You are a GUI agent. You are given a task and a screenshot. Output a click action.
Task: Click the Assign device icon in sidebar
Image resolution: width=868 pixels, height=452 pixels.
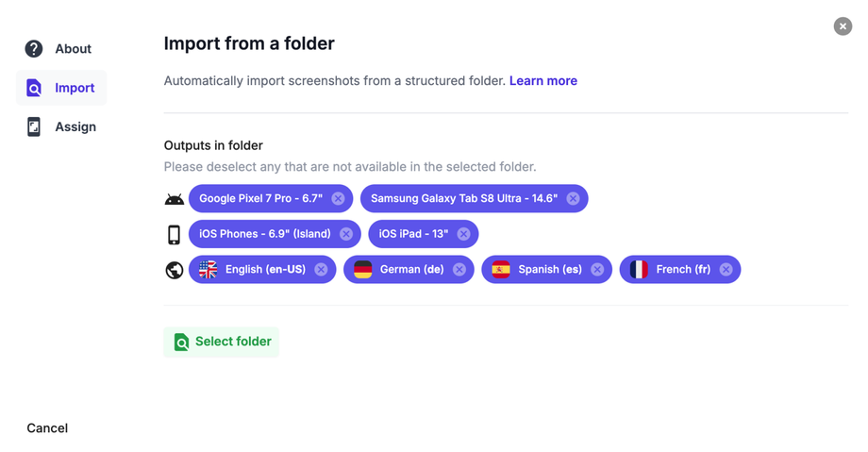(x=34, y=126)
